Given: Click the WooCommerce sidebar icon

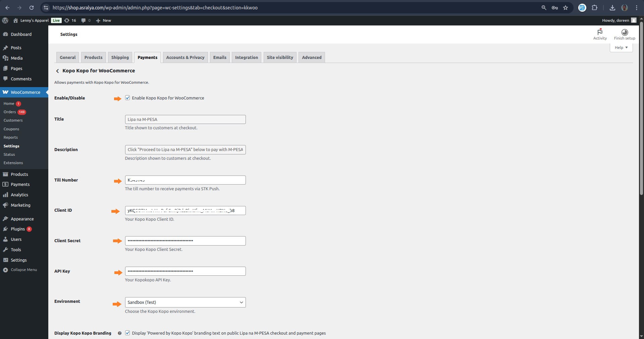Looking at the screenshot, I should pos(5,92).
